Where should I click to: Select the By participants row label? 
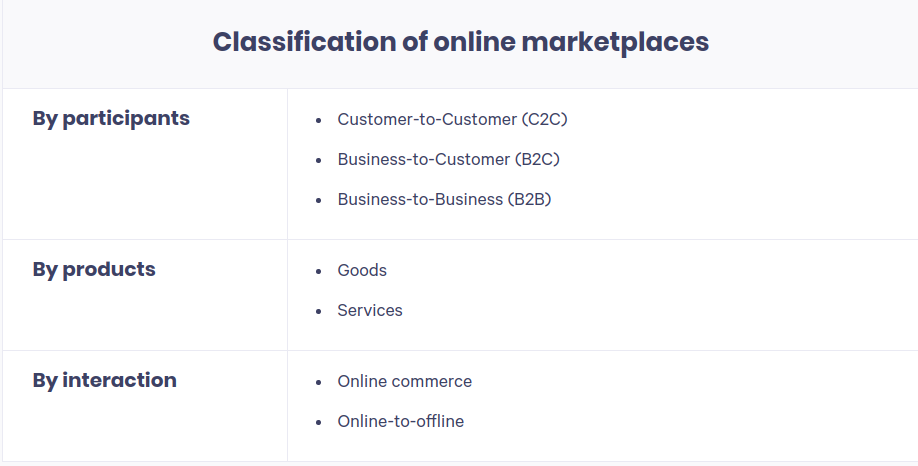pyautogui.click(x=111, y=118)
